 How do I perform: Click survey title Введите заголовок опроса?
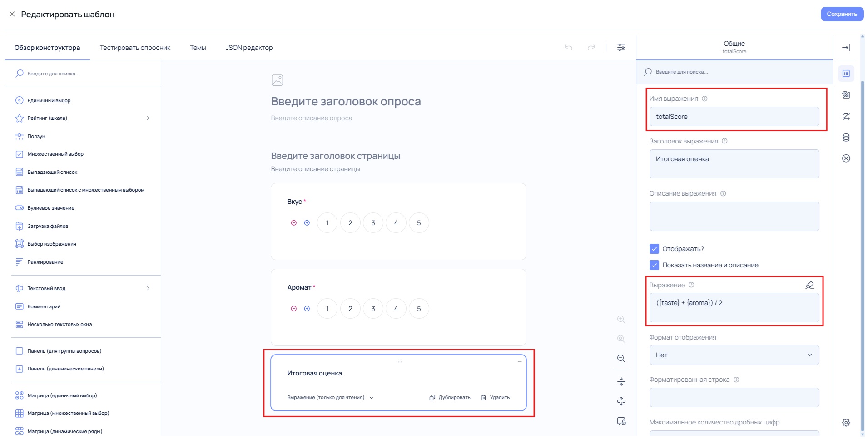[x=346, y=101]
